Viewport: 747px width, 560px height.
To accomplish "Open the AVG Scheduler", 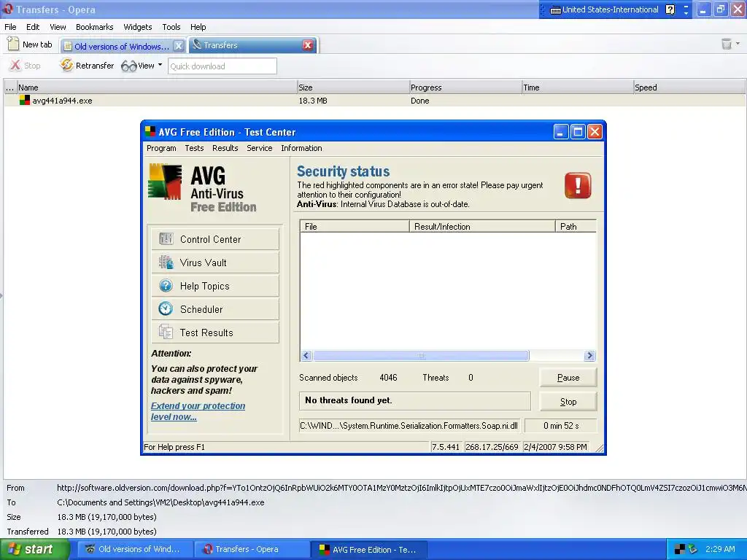I will [215, 309].
